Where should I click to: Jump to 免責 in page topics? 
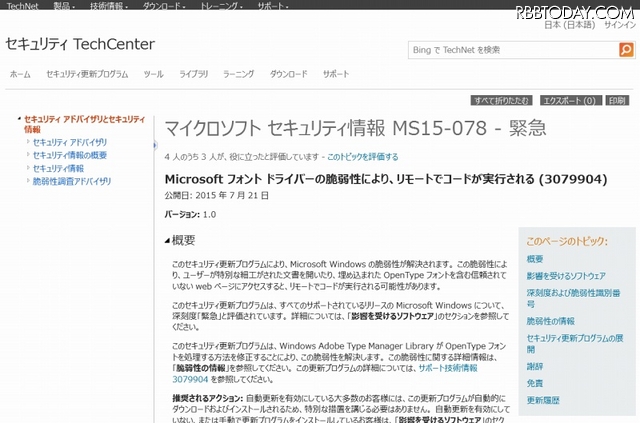tap(535, 383)
